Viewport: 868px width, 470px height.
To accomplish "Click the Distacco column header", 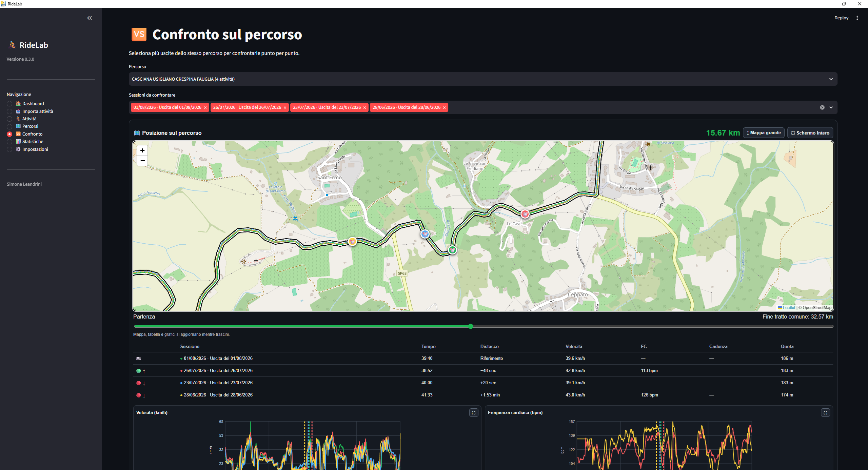I will [x=489, y=347].
